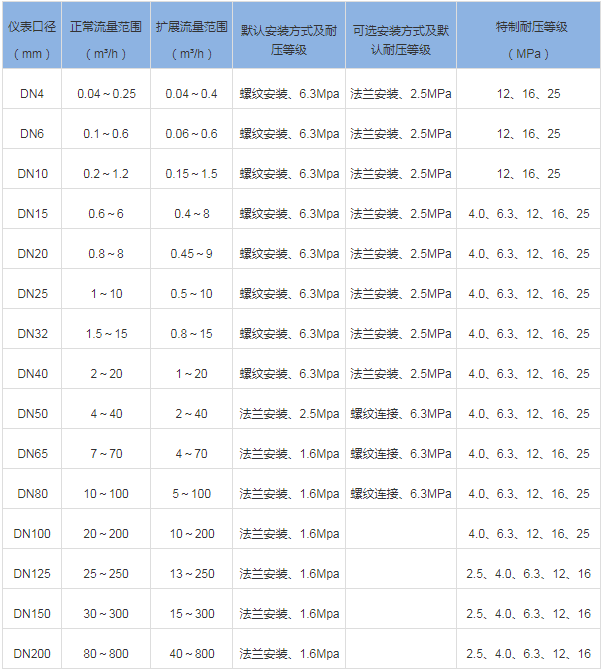603x671 pixels.
Task: Click the DN25 row label
Action: tap(32, 294)
